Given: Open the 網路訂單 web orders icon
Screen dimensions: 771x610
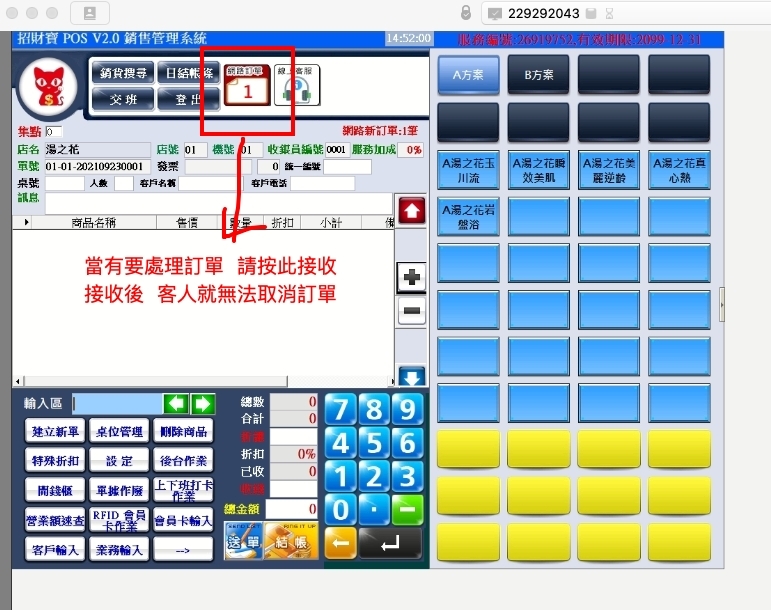Looking at the screenshot, I should pyautogui.click(x=247, y=86).
